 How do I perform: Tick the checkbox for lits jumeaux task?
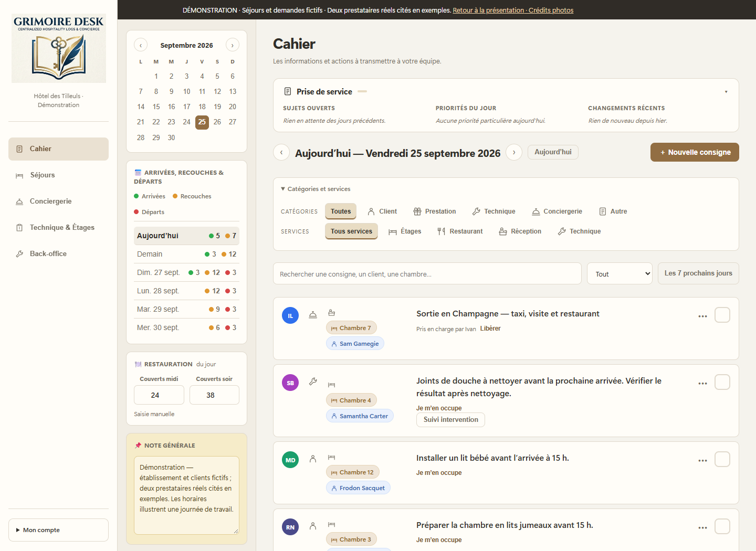(722, 526)
